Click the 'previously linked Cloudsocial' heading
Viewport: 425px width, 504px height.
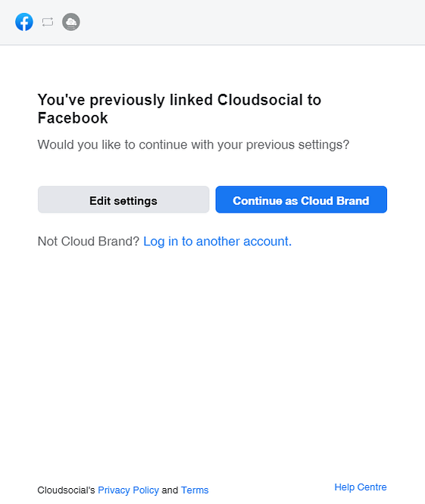click(180, 109)
